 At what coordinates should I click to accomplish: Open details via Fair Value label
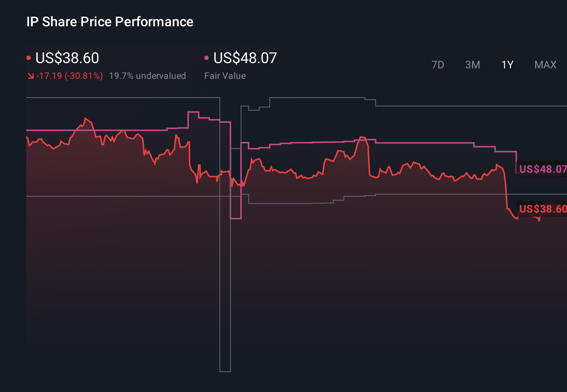click(x=225, y=75)
